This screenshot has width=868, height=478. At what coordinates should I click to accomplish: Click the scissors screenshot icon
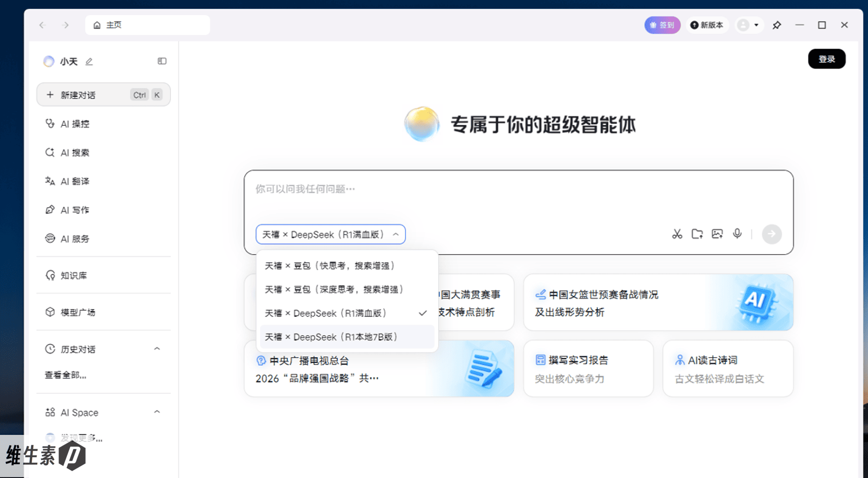point(677,234)
